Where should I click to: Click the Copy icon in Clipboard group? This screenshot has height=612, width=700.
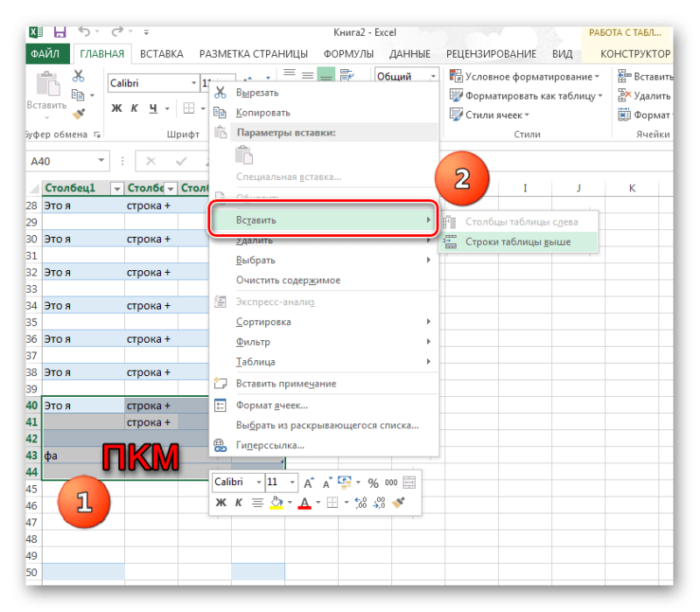(78, 95)
